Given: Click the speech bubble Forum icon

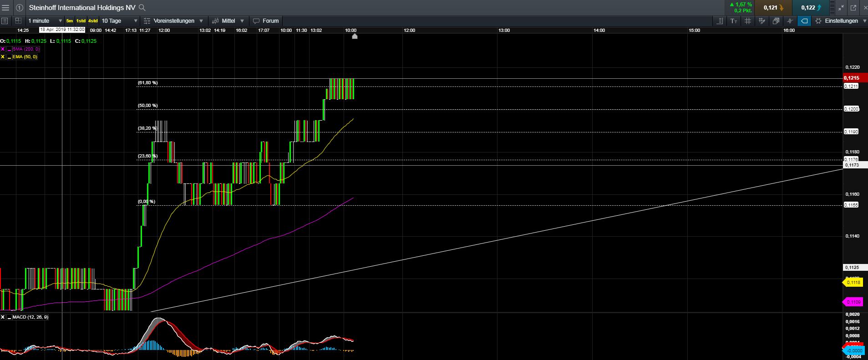Looking at the screenshot, I should [x=256, y=21].
